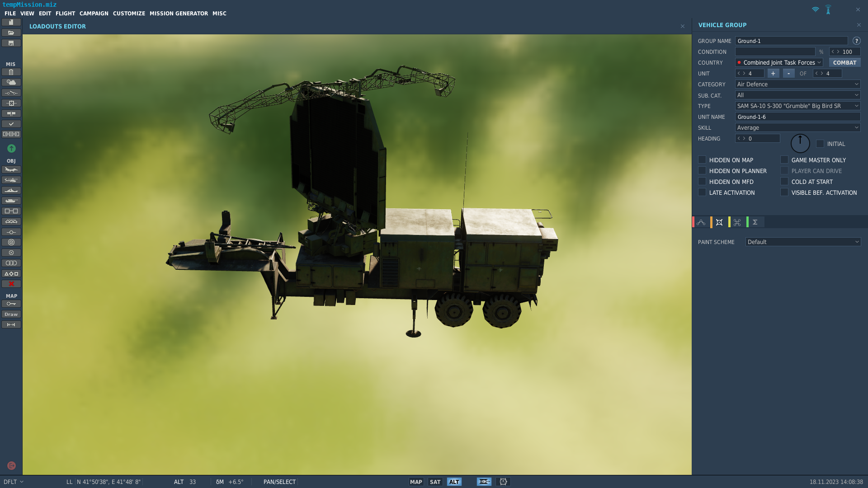
Task: Enable the Hidden on MFD checkbox
Action: [x=702, y=181]
